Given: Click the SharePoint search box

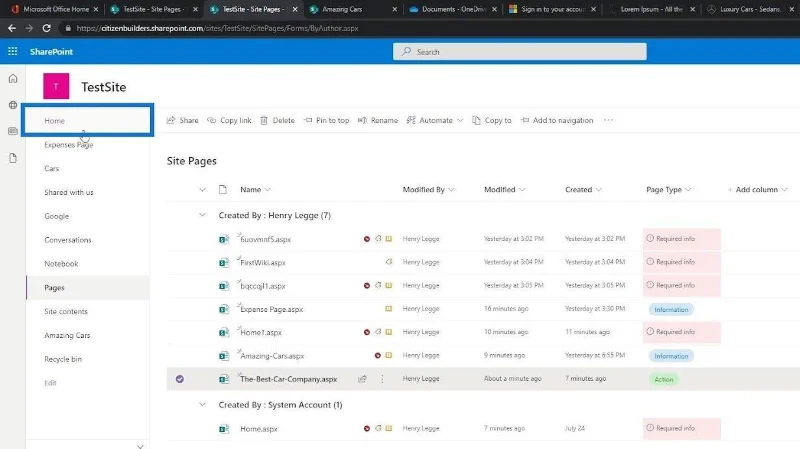Looking at the screenshot, I should [x=519, y=52].
